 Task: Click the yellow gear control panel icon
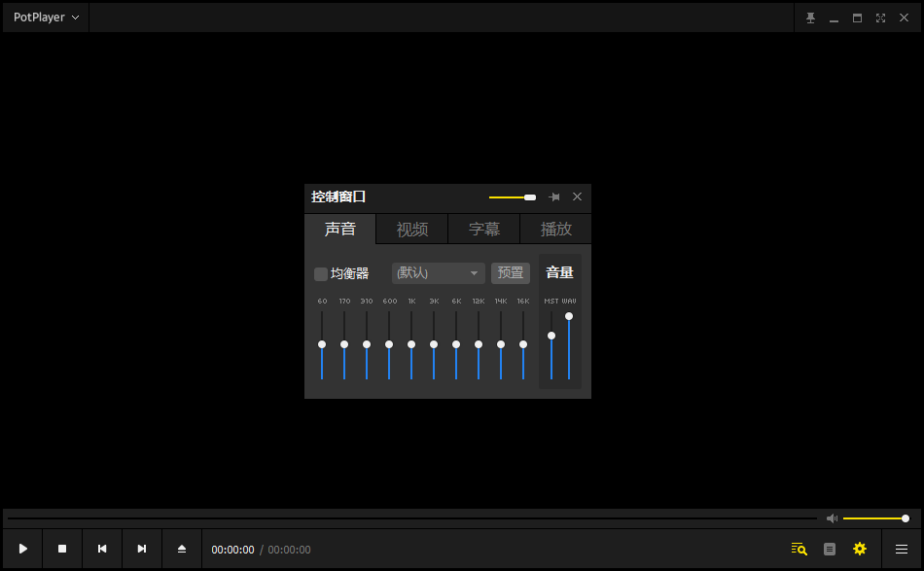[x=860, y=549]
